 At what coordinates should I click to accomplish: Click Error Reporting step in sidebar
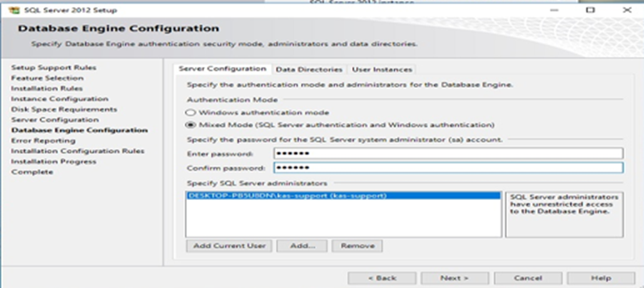pyautogui.click(x=43, y=141)
